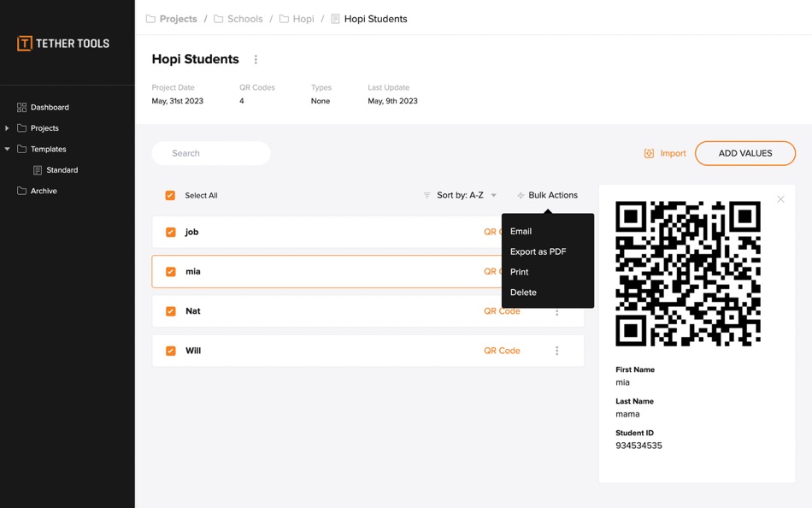Select the Will row name

[x=193, y=351]
